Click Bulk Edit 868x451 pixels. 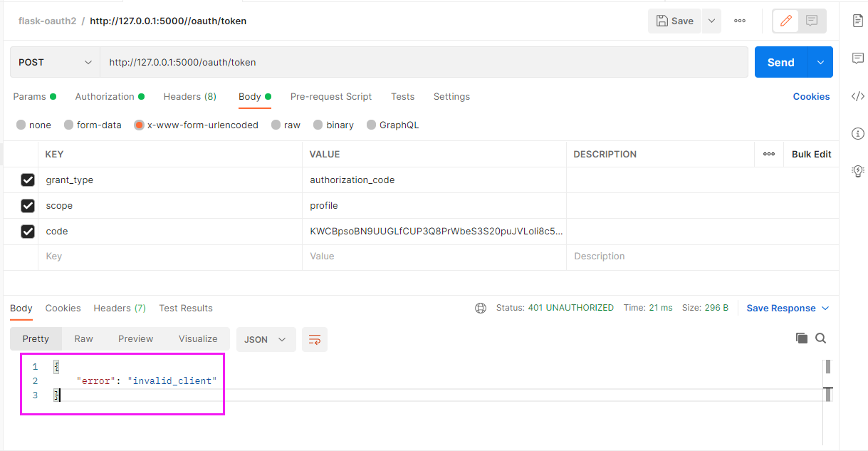click(812, 154)
